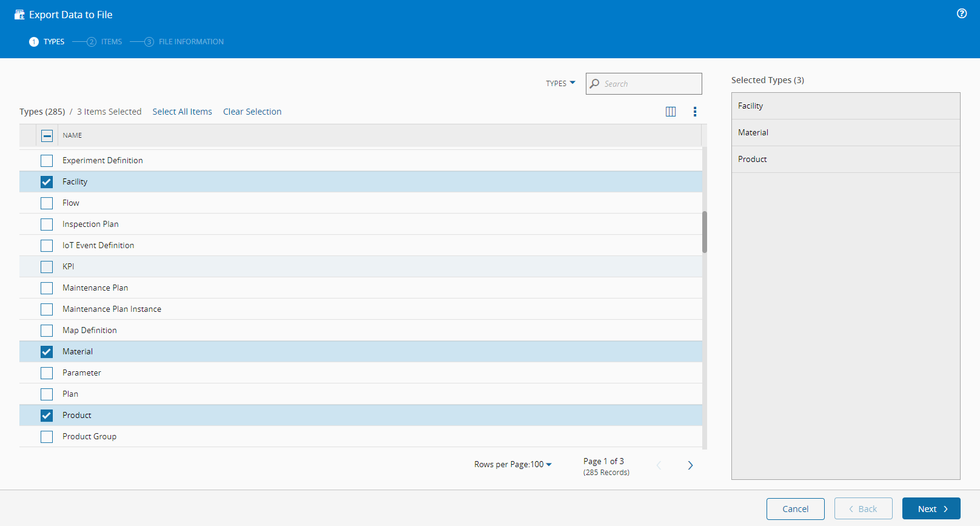The width and height of the screenshot is (980, 526).
Task: Go to the FILE INFORMATION step
Action: pos(184,42)
